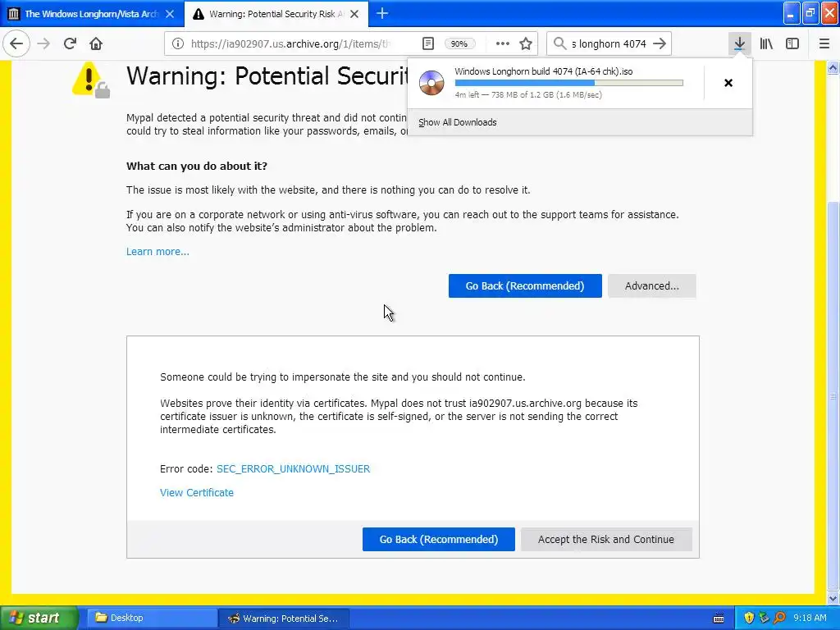Open the hamburger application menu
This screenshot has width=840, height=630.
coord(824,43)
